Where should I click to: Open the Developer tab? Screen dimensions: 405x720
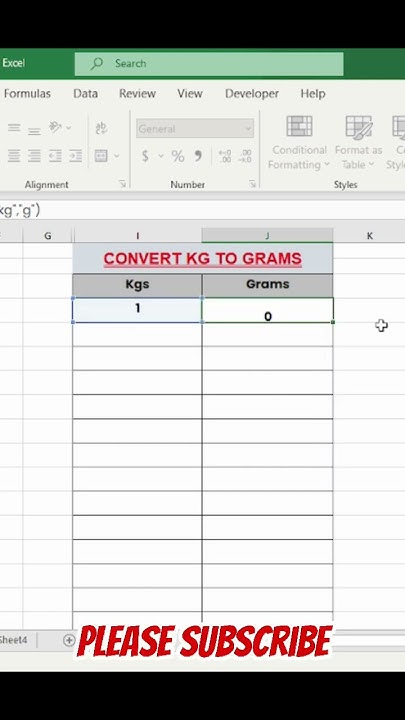point(252,94)
